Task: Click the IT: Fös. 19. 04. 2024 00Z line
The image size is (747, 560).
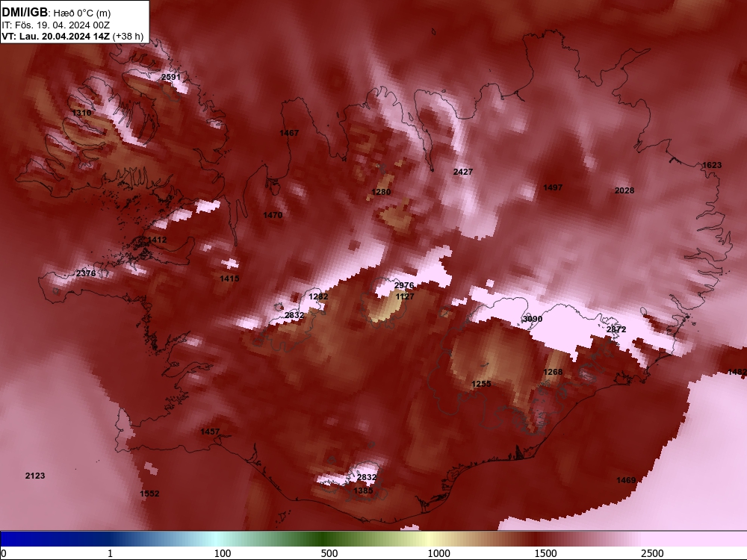Action: coord(56,25)
